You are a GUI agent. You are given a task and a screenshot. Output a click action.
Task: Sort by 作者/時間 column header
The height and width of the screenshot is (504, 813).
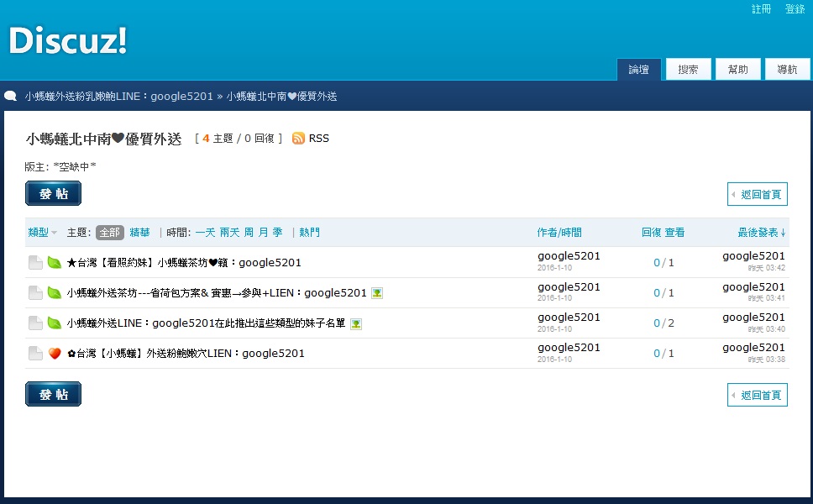[559, 233]
